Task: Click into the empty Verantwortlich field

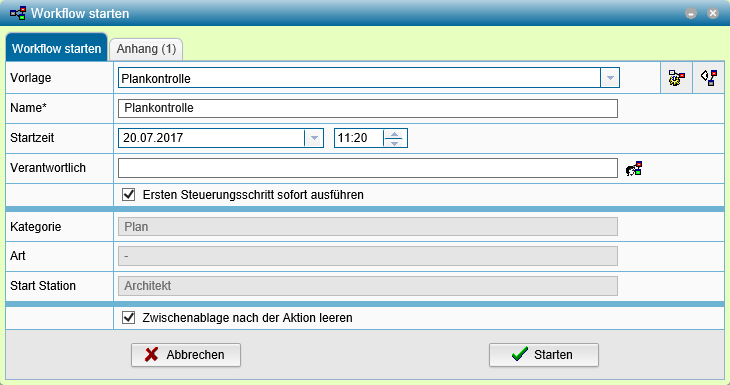Action: (x=368, y=168)
